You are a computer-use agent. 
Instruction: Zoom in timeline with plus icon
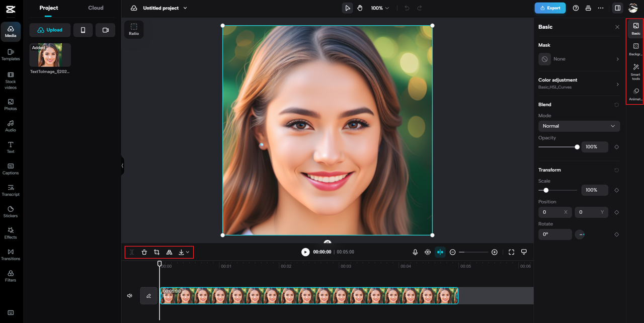[495, 252]
